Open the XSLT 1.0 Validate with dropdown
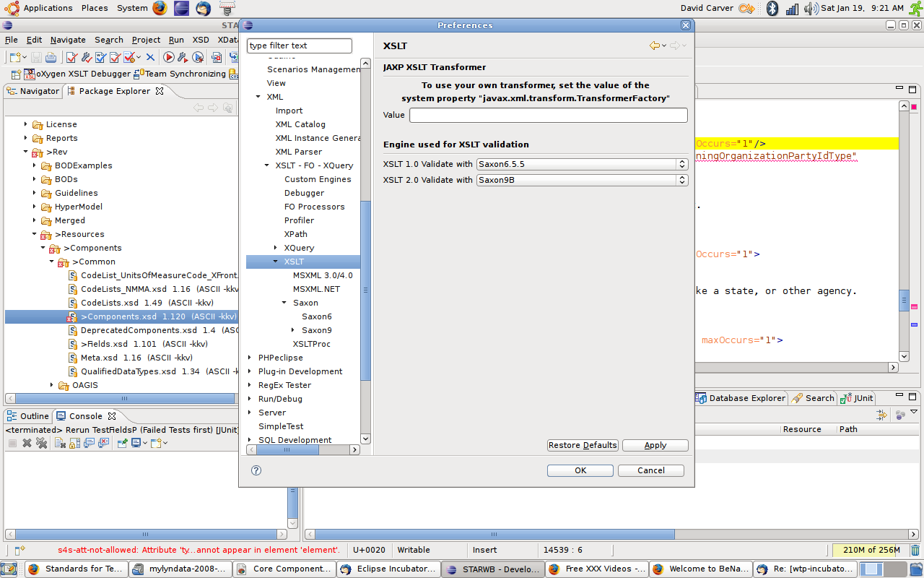Screen dimensions: 924x578 pos(582,164)
